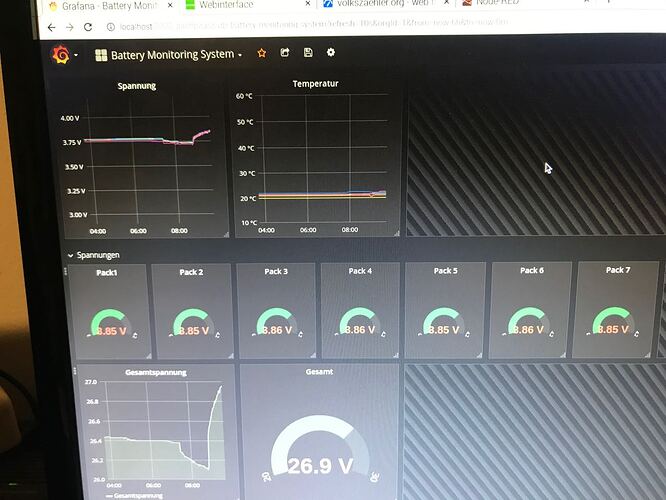Image resolution: width=666 pixels, height=500 pixels.
Task: Click the Temperatur panel title
Action: coord(315,84)
